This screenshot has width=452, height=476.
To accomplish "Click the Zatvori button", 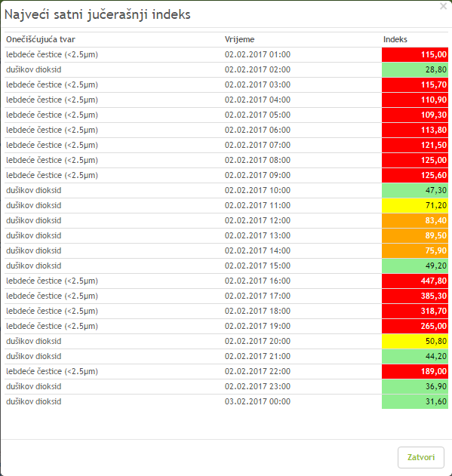I will [421, 457].
